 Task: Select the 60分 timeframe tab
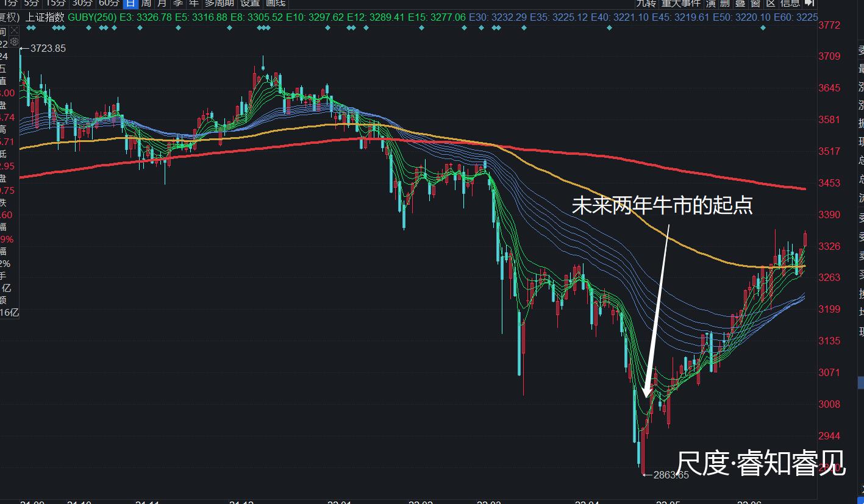[109, 3]
